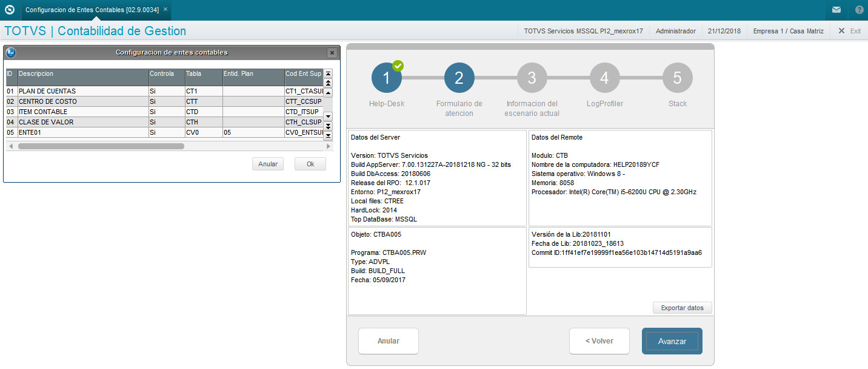868x369 pixels.
Task: Click the CTD_ITSUP cell
Action: coord(304,112)
